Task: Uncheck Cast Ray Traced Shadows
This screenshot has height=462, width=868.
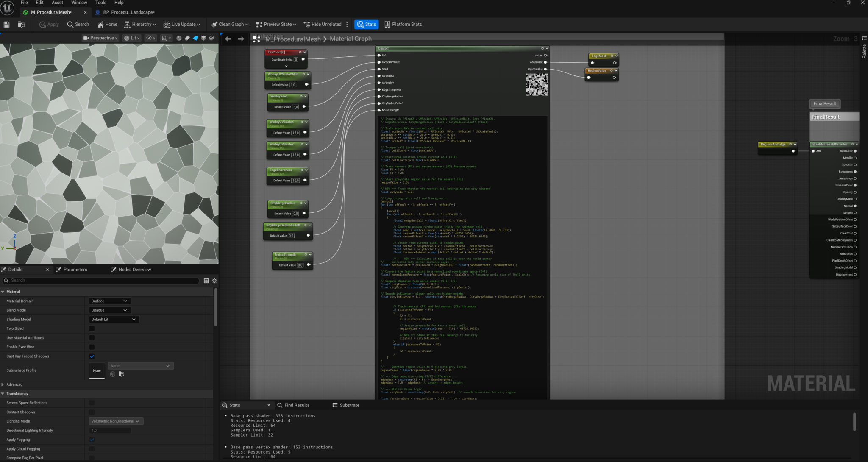Action: [x=92, y=356]
